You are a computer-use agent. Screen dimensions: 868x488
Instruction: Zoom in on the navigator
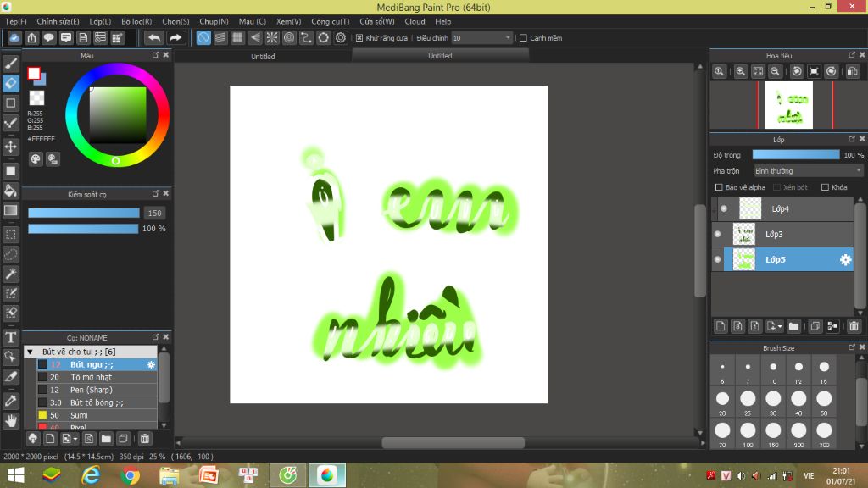[x=741, y=71]
